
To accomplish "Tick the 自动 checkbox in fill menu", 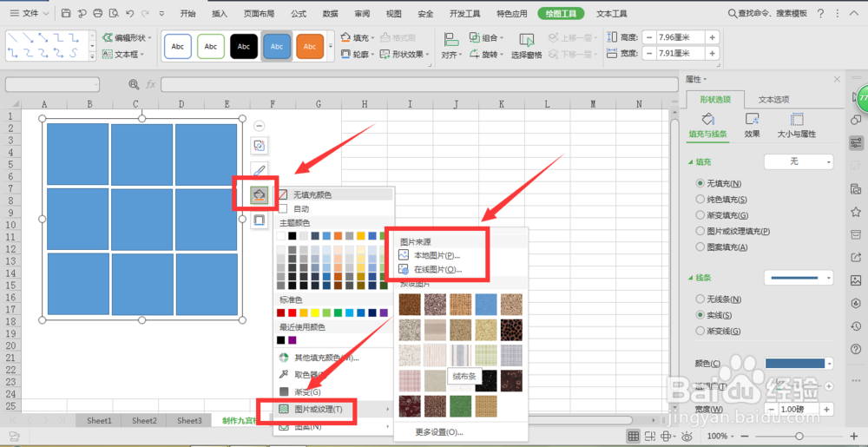I will coord(283,209).
